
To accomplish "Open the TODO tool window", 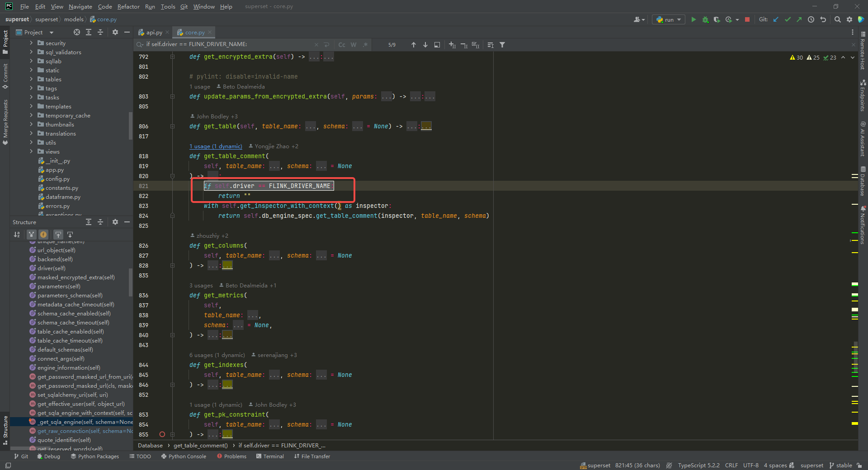I will click(140, 456).
